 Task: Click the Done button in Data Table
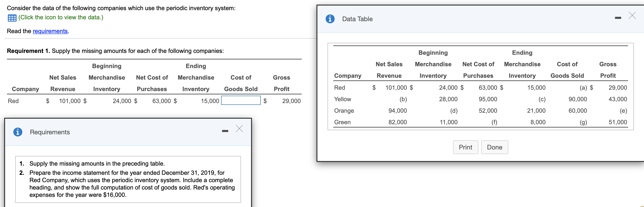pyautogui.click(x=495, y=147)
